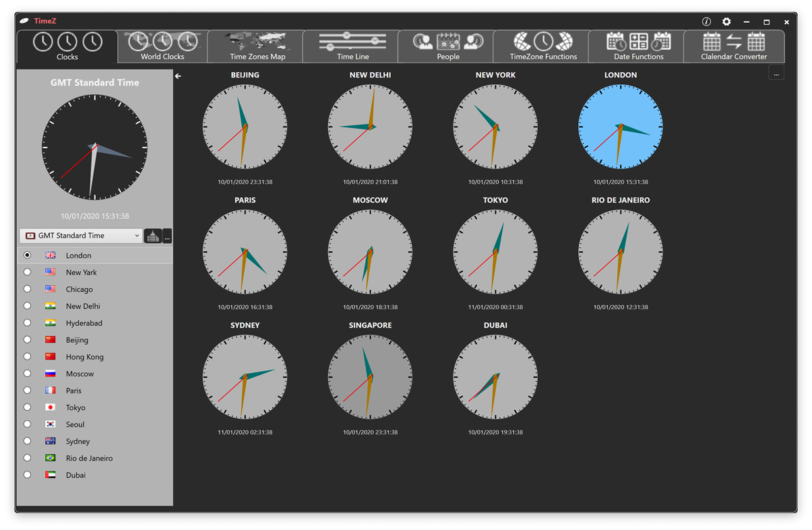Select the highlighted blue London clock

click(x=620, y=127)
